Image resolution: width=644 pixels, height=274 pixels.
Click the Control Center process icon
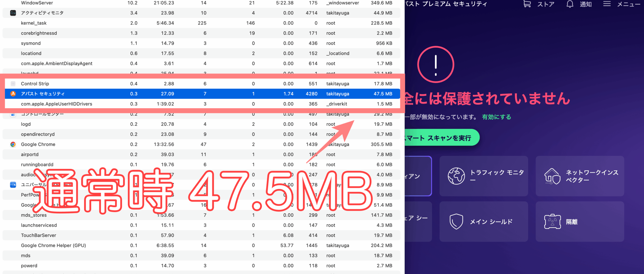tap(13, 115)
